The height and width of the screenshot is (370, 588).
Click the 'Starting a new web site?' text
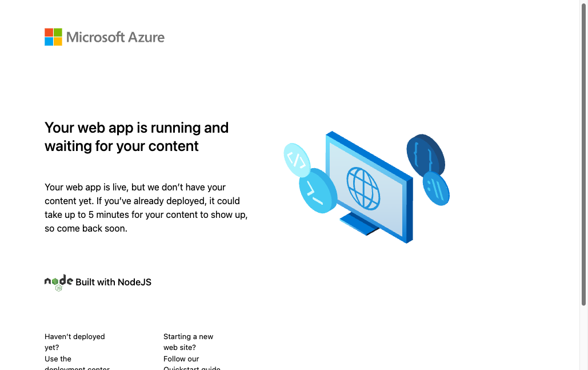coord(188,342)
